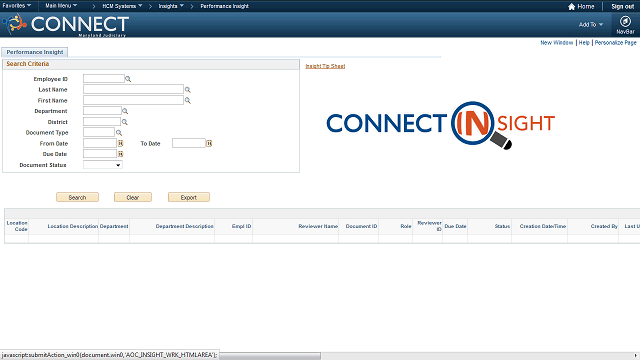Viewport: 640px width, 360px height.
Task: Focus the Department field
Action: pos(102,111)
